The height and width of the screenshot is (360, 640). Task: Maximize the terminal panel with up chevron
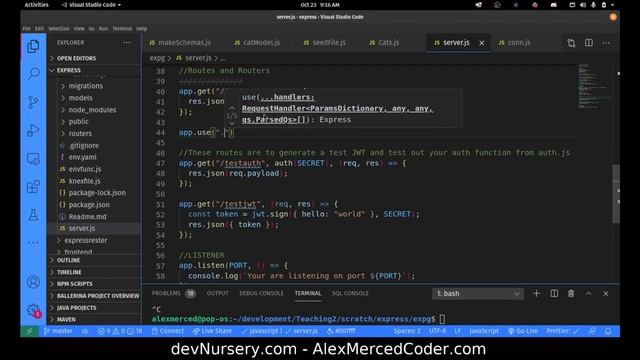point(589,293)
